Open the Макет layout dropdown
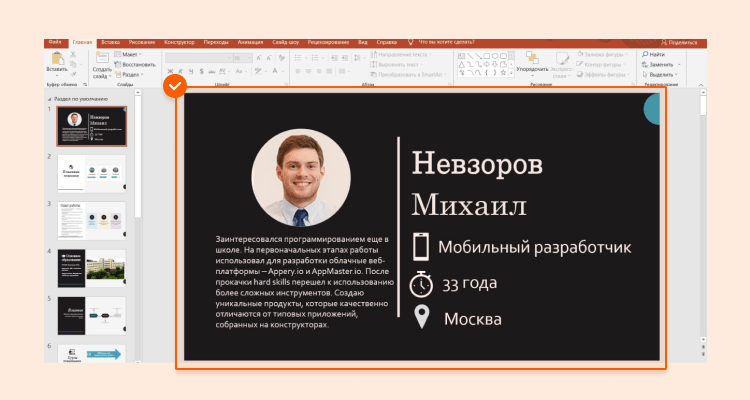The width and height of the screenshot is (750, 400). pyautogui.click(x=128, y=54)
